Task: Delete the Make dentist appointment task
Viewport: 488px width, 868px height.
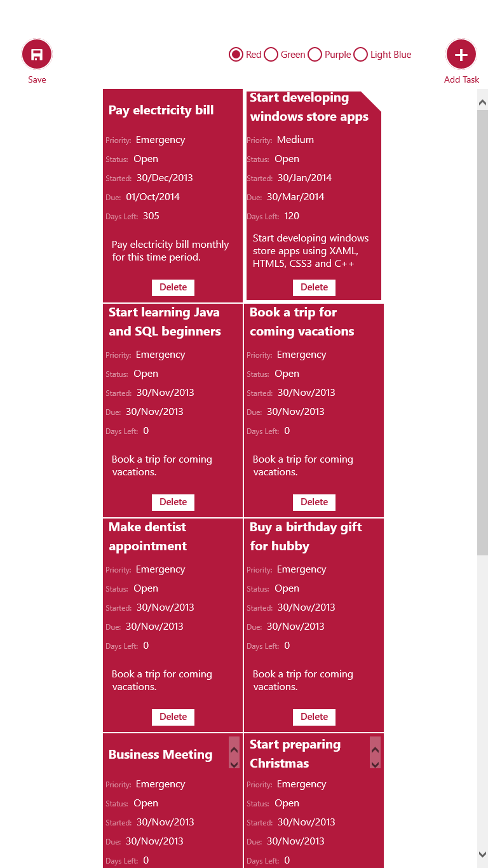Action: pyautogui.click(x=173, y=717)
